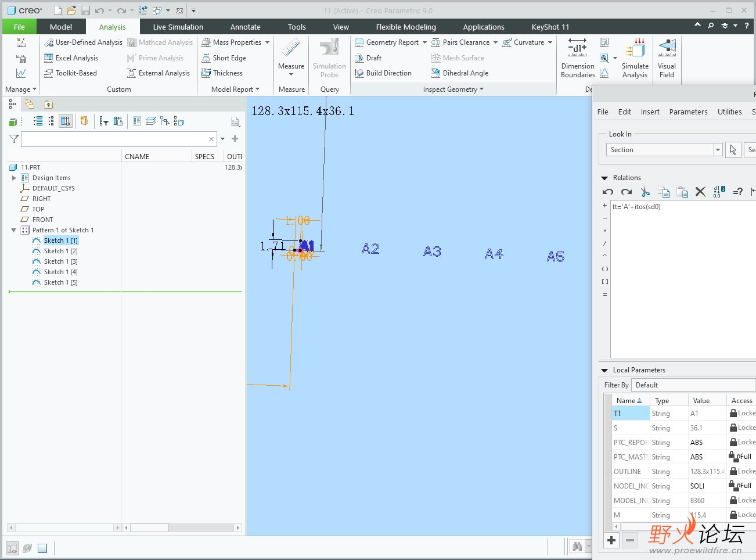Screen dimensions: 756x560
Task: Click the Cut scissors icon in Relations toolbar
Action: click(645, 192)
